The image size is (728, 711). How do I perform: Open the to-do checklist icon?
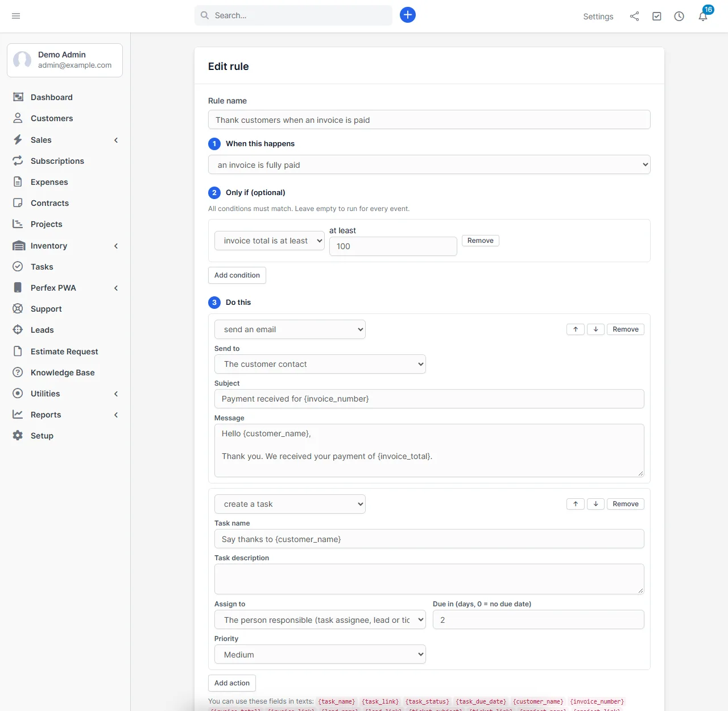coord(657,16)
